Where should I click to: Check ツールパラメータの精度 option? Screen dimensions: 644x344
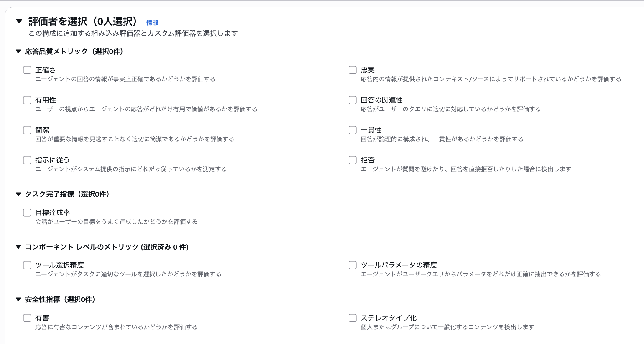coord(352,265)
